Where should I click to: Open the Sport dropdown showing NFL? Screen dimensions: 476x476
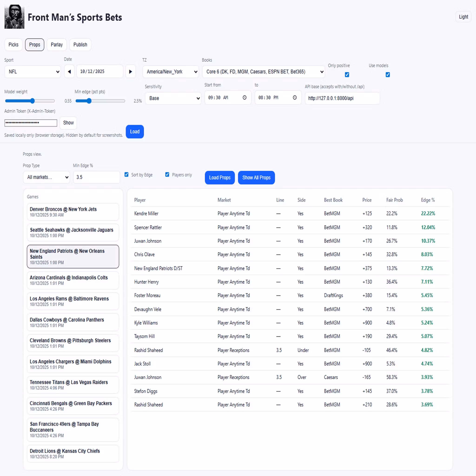tap(33, 72)
